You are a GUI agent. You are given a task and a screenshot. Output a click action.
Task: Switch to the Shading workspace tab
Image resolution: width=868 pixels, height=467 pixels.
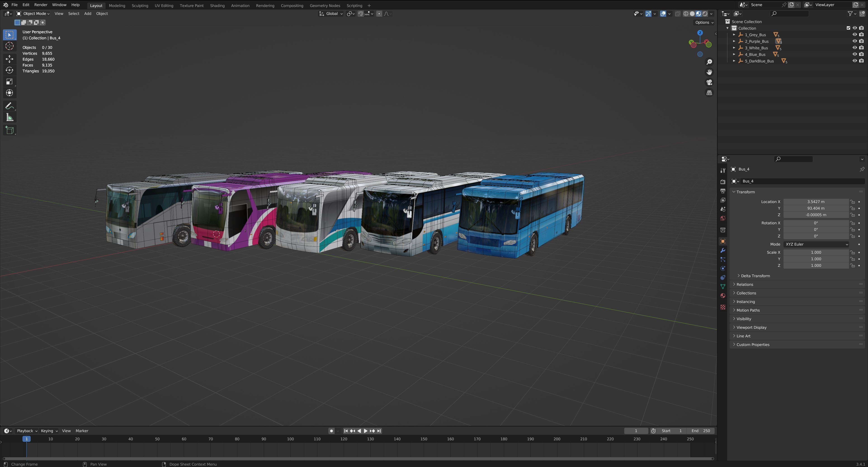217,6
